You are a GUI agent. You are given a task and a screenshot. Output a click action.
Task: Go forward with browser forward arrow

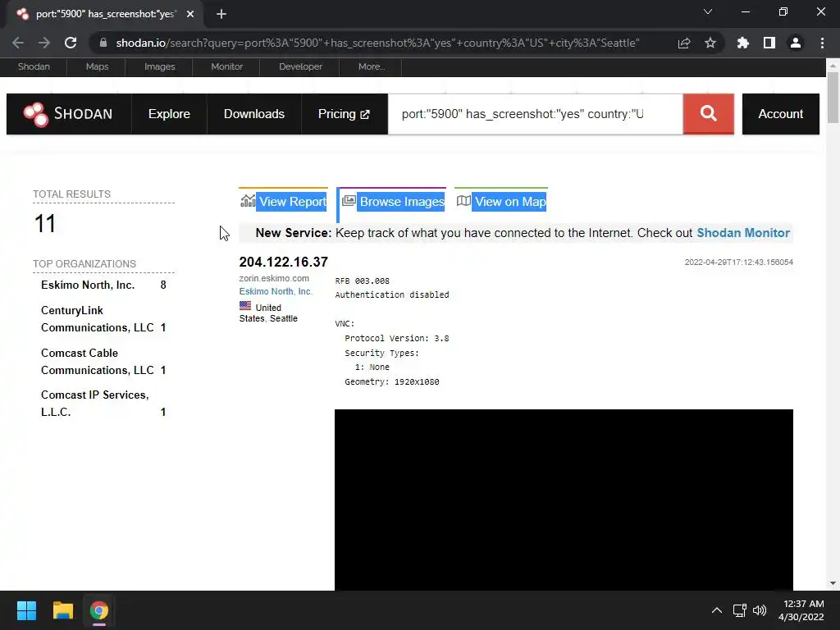pos(44,43)
